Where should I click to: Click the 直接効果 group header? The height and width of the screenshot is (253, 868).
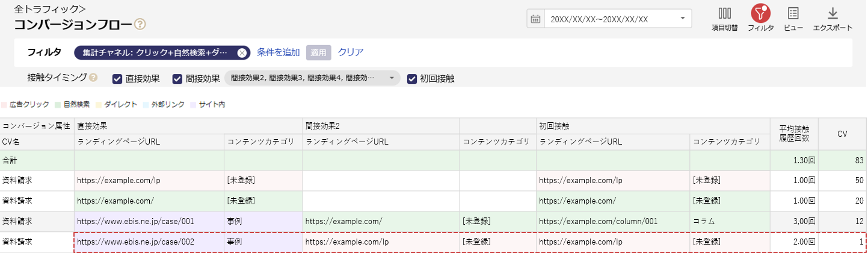[188, 126]
